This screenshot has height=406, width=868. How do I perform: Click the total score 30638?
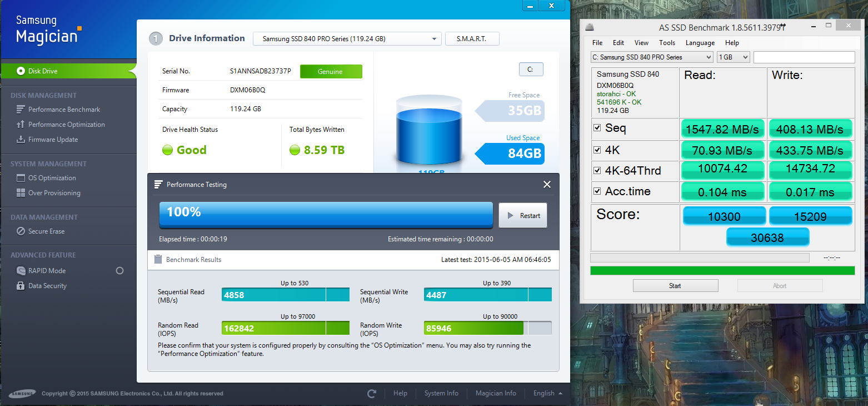pos(767,237)
